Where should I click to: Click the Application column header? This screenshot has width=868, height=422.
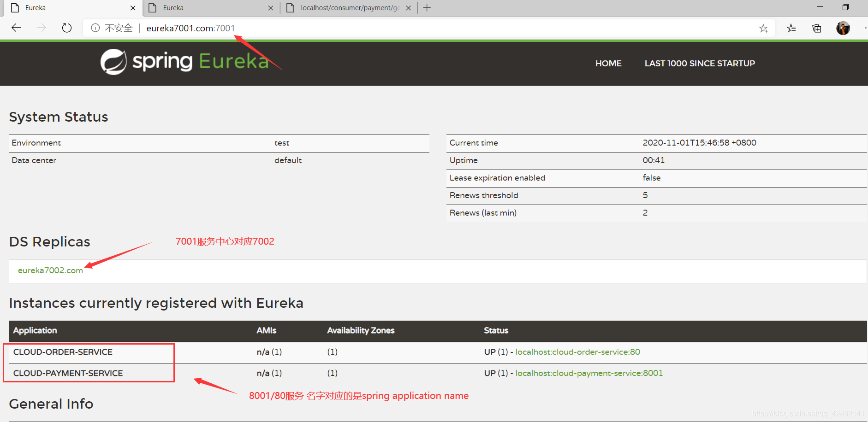(35, 330)
